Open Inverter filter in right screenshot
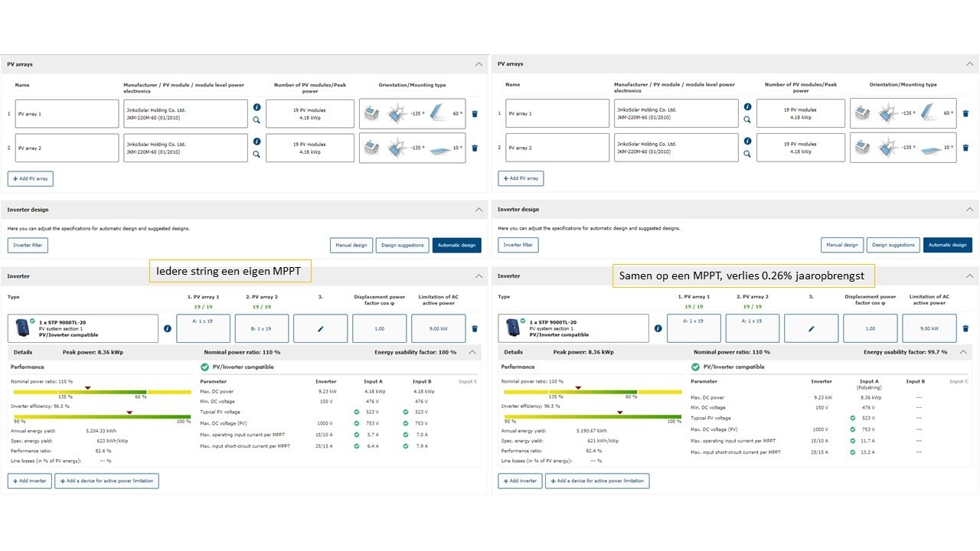This screenshot has width=980, height=551. pos(518,245)
